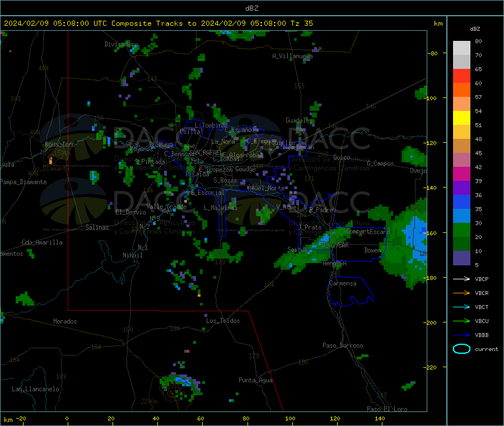Click the blue VBBB arrow in legend
Viewport: 504px width, 426px height.
coord(461,335)
